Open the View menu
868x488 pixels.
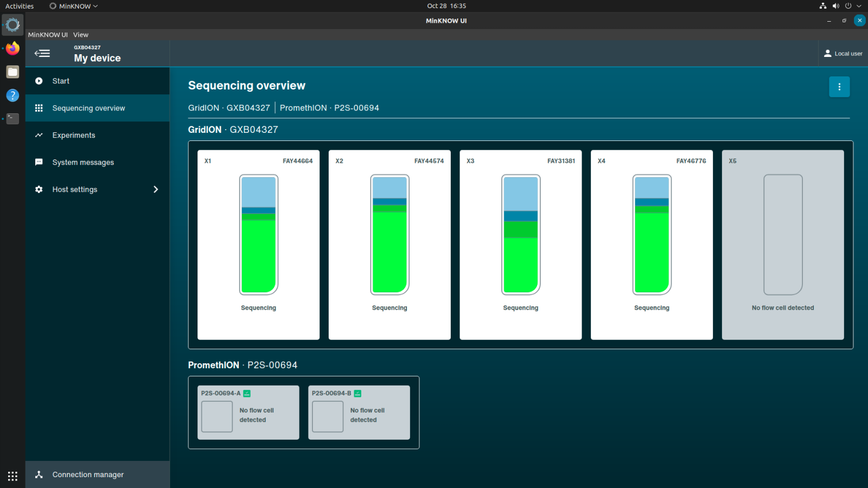pyautogui.click(x=81, y=35)
